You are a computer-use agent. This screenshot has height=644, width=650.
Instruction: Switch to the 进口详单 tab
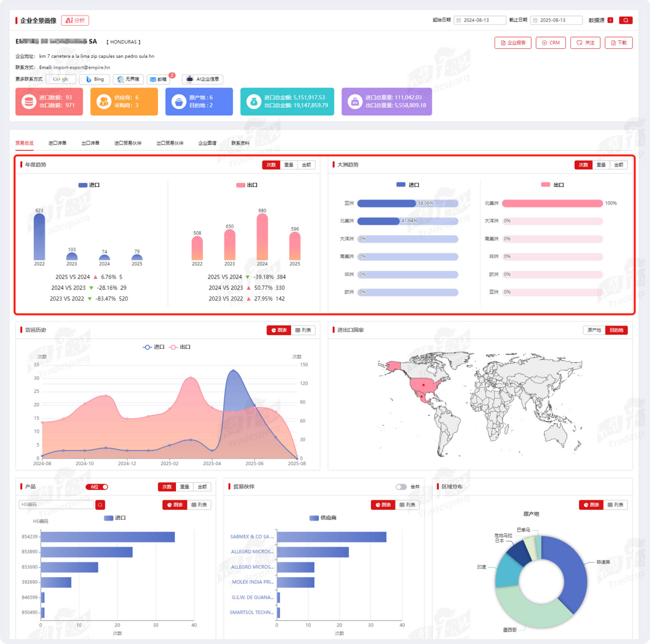[x=57, y=143]
